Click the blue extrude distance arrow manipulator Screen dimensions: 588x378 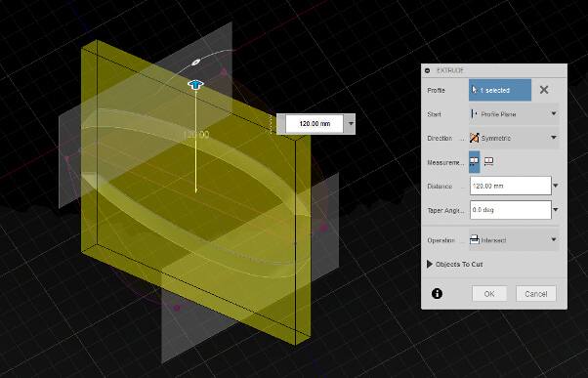[195, 84]
